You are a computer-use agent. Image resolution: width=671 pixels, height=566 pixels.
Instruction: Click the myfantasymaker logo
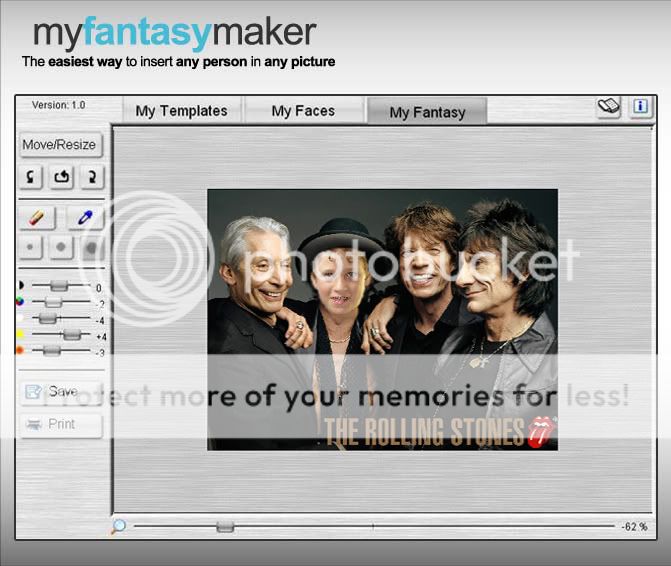click(x=175, y=33)
